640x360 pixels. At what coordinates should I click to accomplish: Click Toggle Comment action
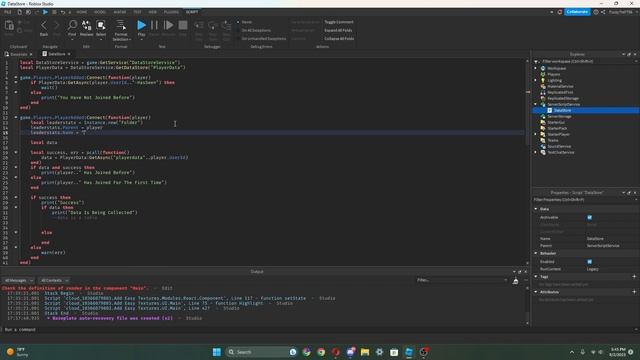(339, 22)
